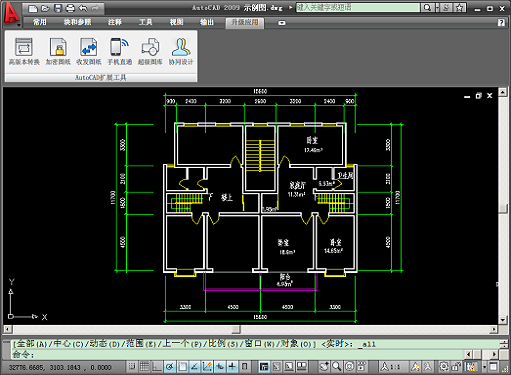
Task: Select the 升级应用 ribbon tab
Action: [245, 22]
